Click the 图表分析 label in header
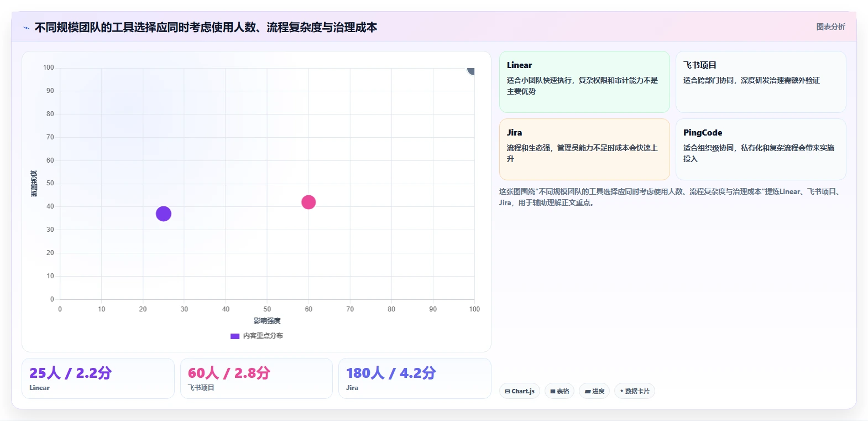The width and height of the screenshot is (868, 421). [x=830, y=27]
